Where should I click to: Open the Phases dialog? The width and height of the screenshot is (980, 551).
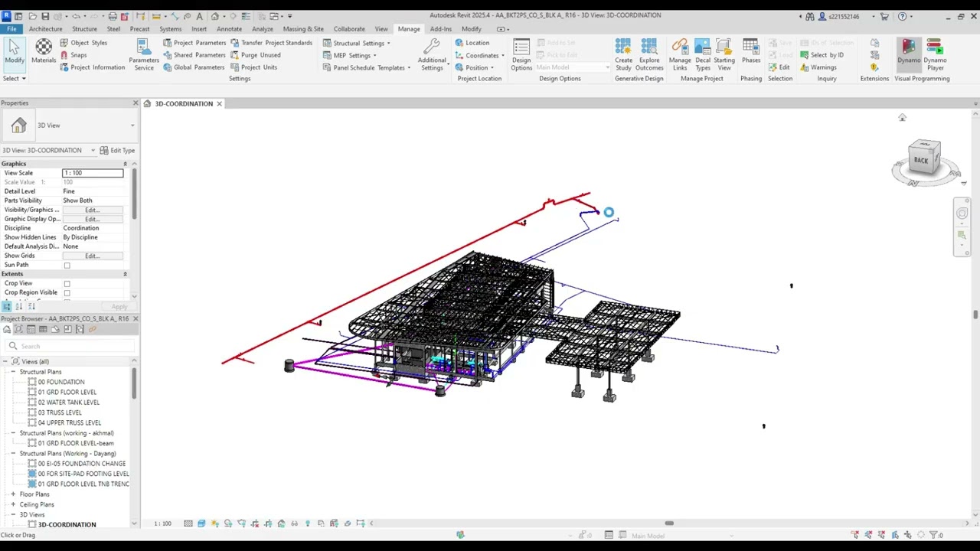(x=751, y=52)
